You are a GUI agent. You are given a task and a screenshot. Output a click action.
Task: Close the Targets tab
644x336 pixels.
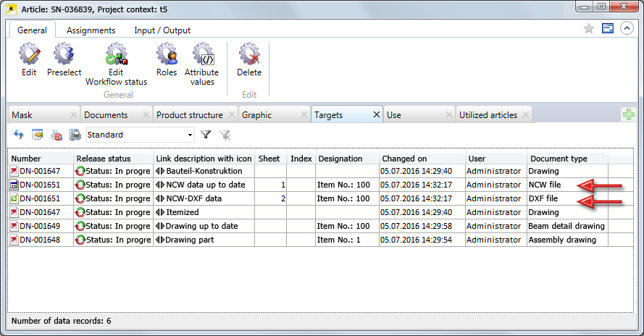[x=376, y=115]
